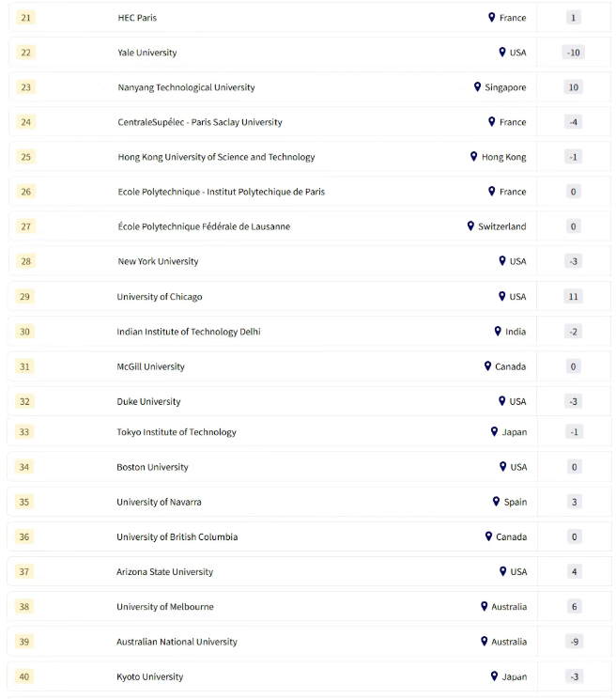Click the location pin in HEC Paris row

coord(492,18)
